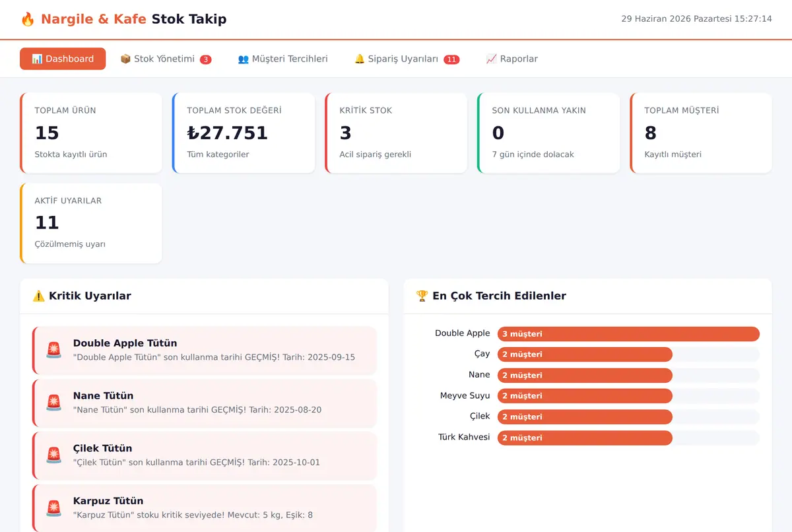The height and width of the screenshot is (532, 792).
Task: Go to the Raporlar tab
Action: [511, 59]
